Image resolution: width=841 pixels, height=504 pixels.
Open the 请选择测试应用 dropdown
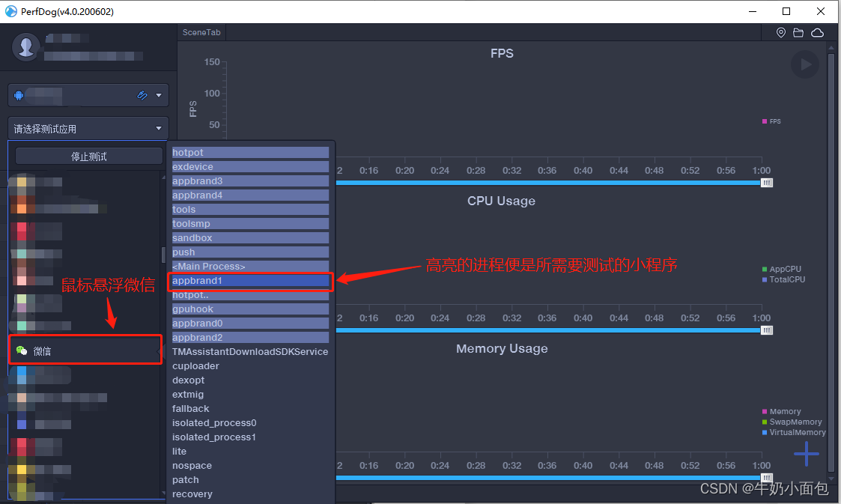[x=88, y=128]
